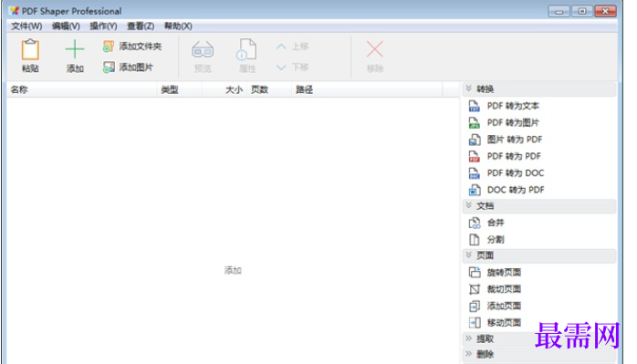Image resolution: width=637 pixels, height=364 pixels.
Task: Click the PDF 转为 PDF icon
Action: point(474,156)
